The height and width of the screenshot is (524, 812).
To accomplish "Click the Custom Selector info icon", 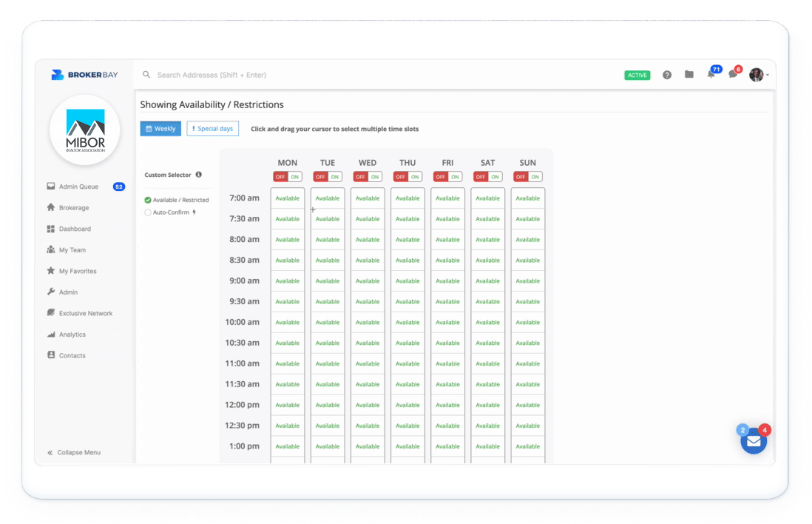I will click(198, 175).
